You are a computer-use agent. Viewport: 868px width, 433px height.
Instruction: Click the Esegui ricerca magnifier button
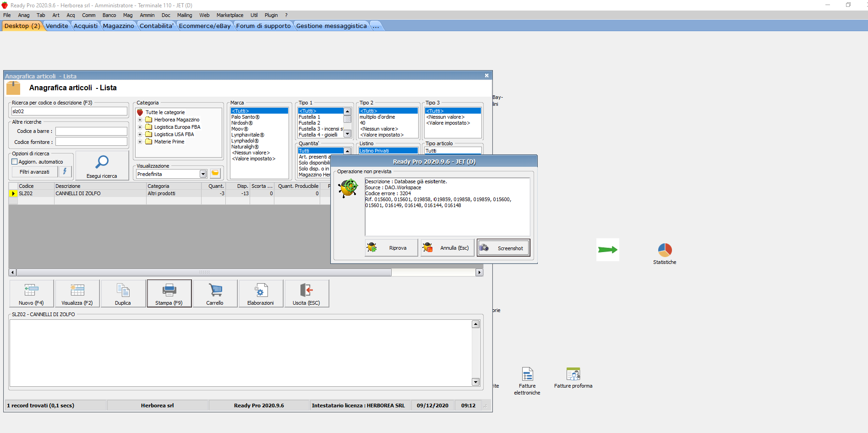tap(102, 166)
